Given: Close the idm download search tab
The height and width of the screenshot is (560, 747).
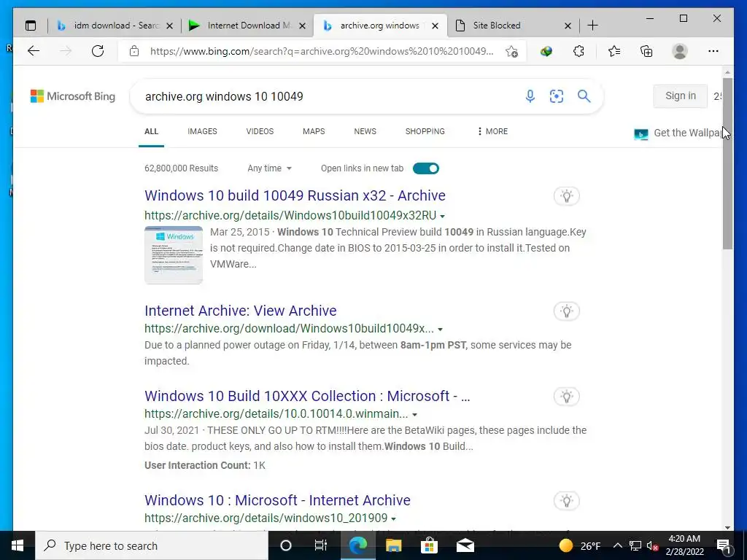Looking at the screenshot, I should [169, 26].
